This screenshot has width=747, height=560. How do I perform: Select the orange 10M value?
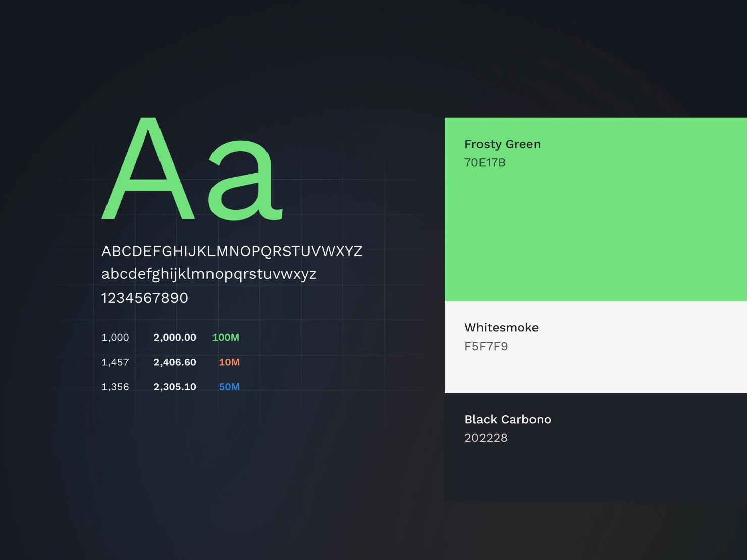point(229,362)
